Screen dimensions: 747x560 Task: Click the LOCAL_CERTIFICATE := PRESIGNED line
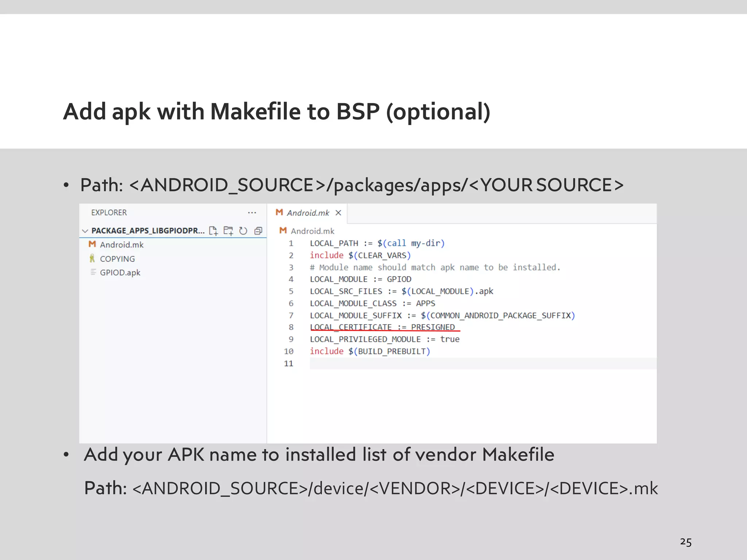coord(382,327)
